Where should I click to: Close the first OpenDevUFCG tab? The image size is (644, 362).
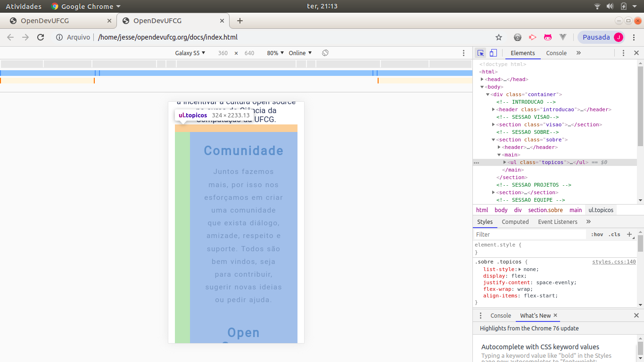tap(109, 21)
